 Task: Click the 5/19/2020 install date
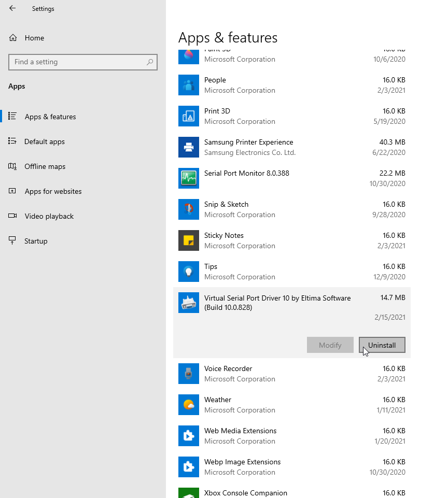(x=389, y=121)
